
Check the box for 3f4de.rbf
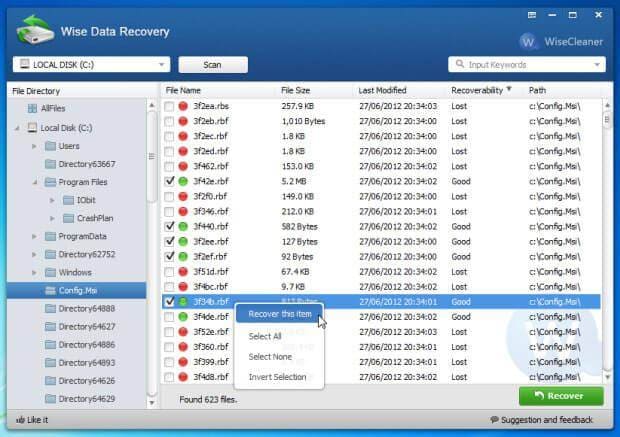click(x=169, y=316)
